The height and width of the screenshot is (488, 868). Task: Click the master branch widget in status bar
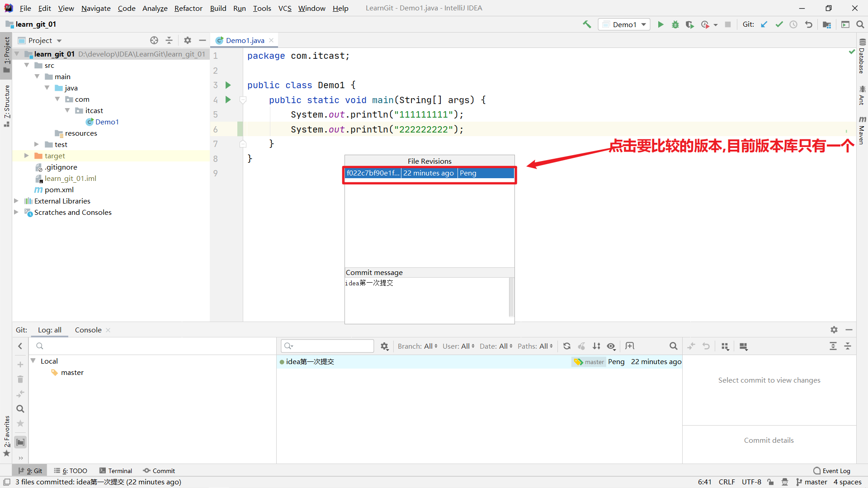811,482
